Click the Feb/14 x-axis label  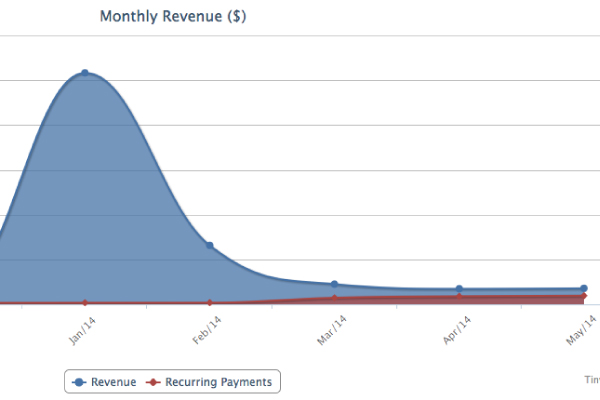pyautogui.click(x=208, y=330)
